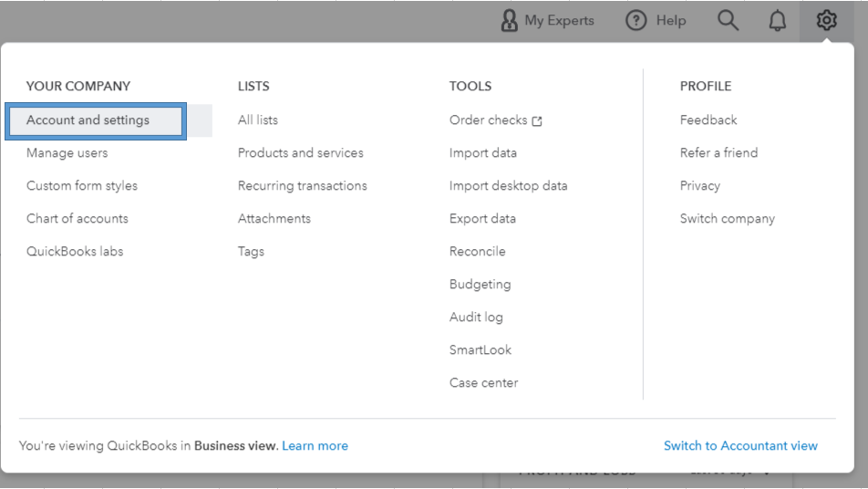Screen dimensions: 868x489
Task: Click the My Experts person icon
Action: 510,20
